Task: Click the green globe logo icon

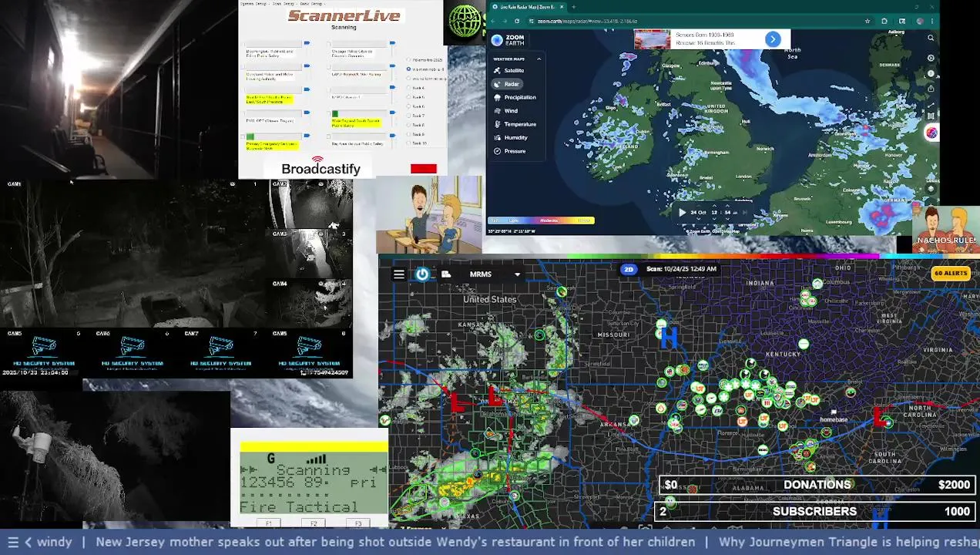Action: 465,21
